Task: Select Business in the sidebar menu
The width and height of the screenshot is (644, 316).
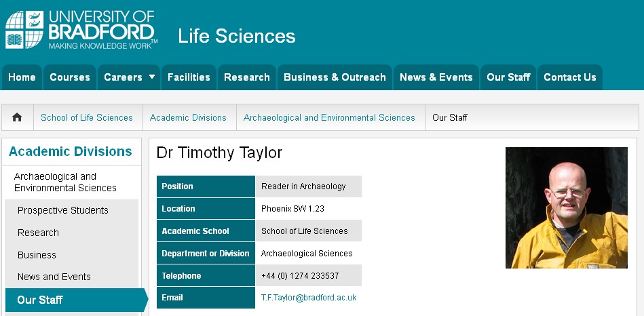Action: 37,255
